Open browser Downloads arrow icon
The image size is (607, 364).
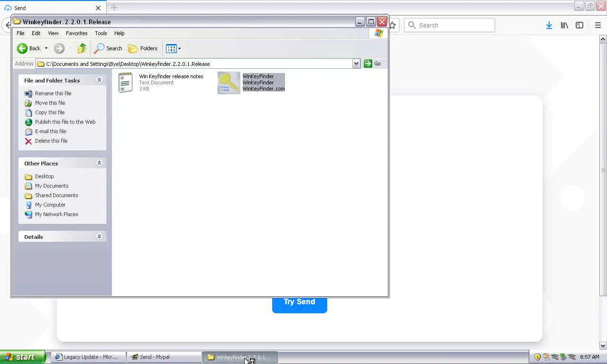coord(549,25)
